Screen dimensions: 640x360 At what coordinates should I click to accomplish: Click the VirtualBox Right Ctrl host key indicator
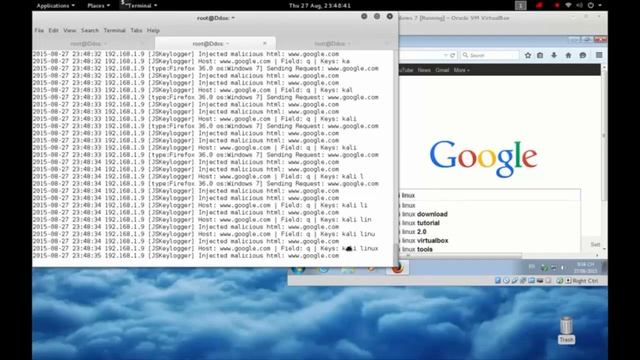click(581, 281)
